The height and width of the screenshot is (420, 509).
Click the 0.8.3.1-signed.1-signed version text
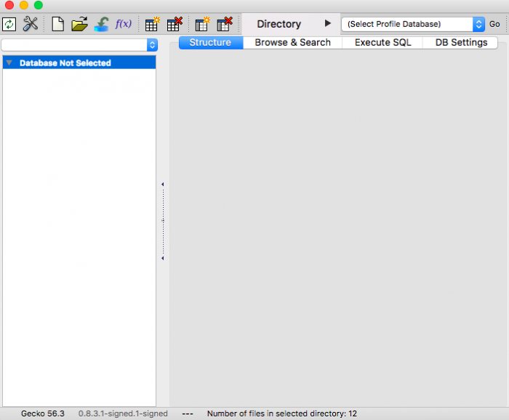[x=123, y=413]
